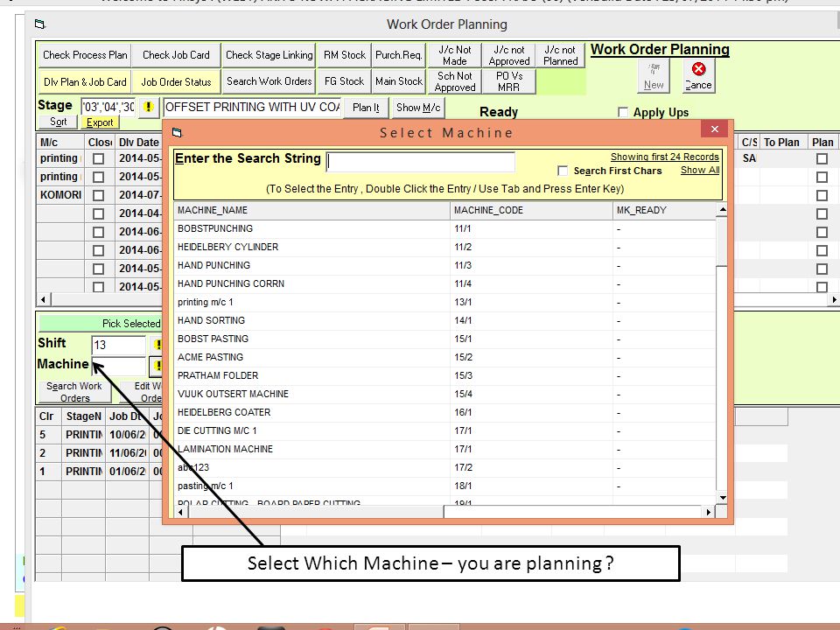Open RM Stock
Viewport: 840px width, 630px height.
(x=345, y=55)
